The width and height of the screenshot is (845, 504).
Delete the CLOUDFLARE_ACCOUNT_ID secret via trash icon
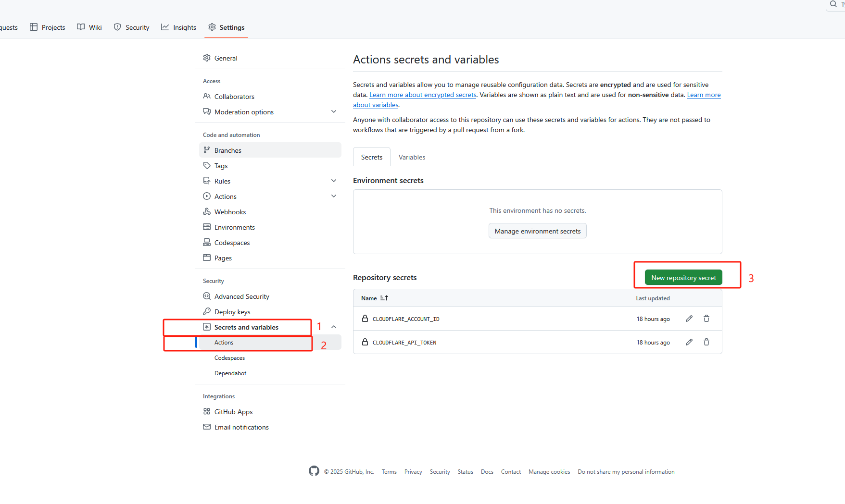pyautogui.click(x=706, y=319)
